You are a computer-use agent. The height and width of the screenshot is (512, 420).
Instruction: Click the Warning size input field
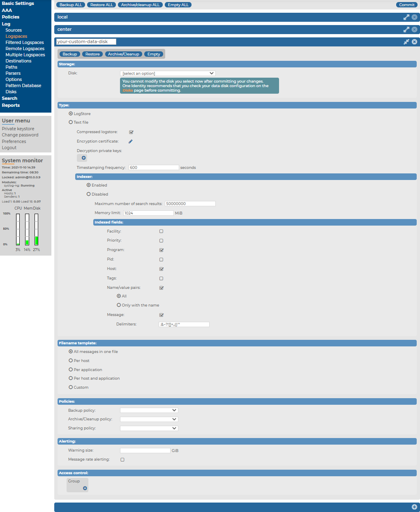click(145, 450)
